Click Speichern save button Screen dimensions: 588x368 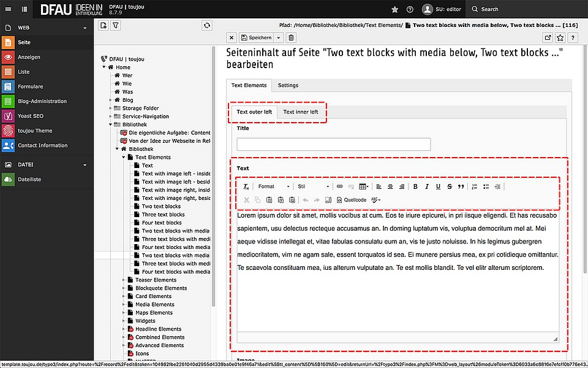[x=257, y=37]
